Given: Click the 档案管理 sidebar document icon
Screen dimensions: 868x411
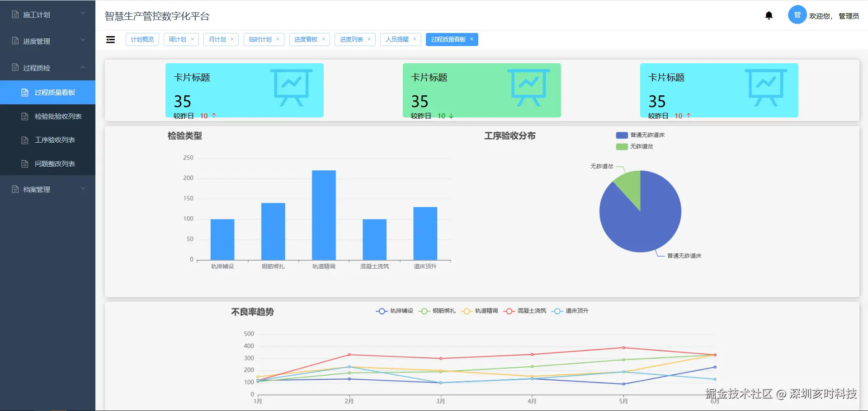Looking at the screenshot, I should pyautogui.click(x=15, y=189).
